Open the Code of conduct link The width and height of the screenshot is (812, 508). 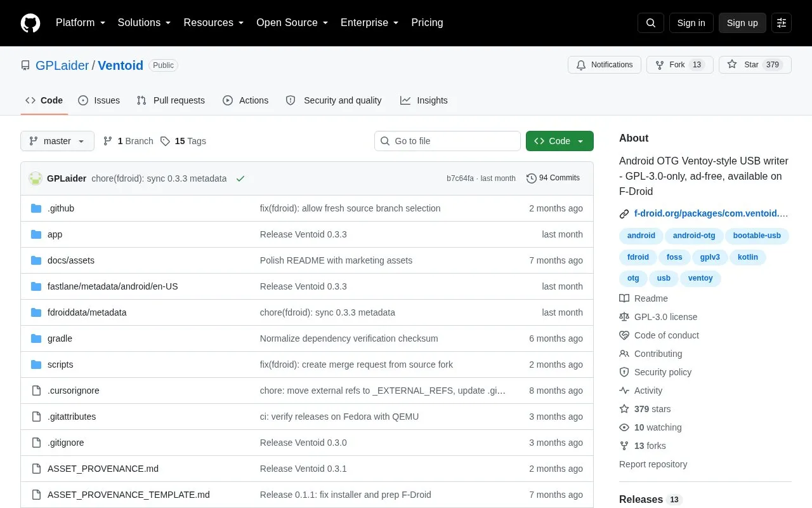click(x=659, y=335)
